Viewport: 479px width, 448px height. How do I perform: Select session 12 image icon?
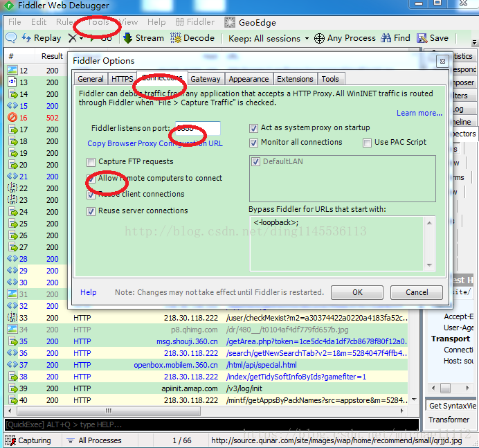[12, 71]
